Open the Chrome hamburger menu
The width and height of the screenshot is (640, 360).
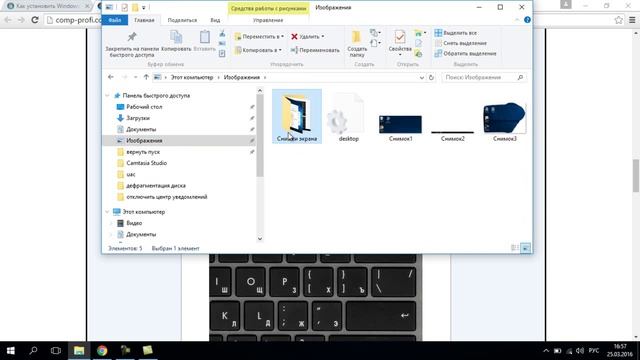[632, 20]
